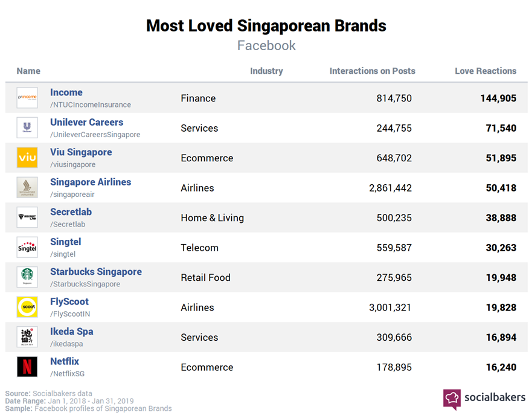This screenshot has width=532, height=415.
Task: Click the Name column header
Action: point(28,71)
